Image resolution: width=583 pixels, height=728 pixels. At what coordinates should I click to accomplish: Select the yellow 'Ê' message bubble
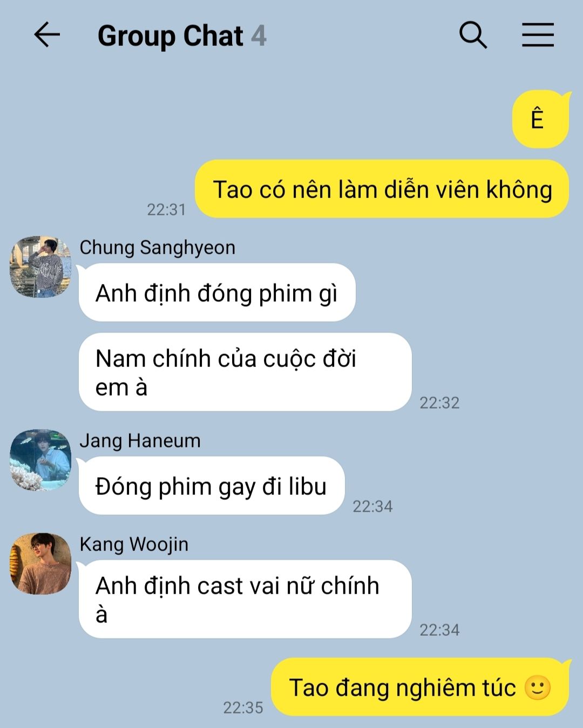(x=540, y=119)
